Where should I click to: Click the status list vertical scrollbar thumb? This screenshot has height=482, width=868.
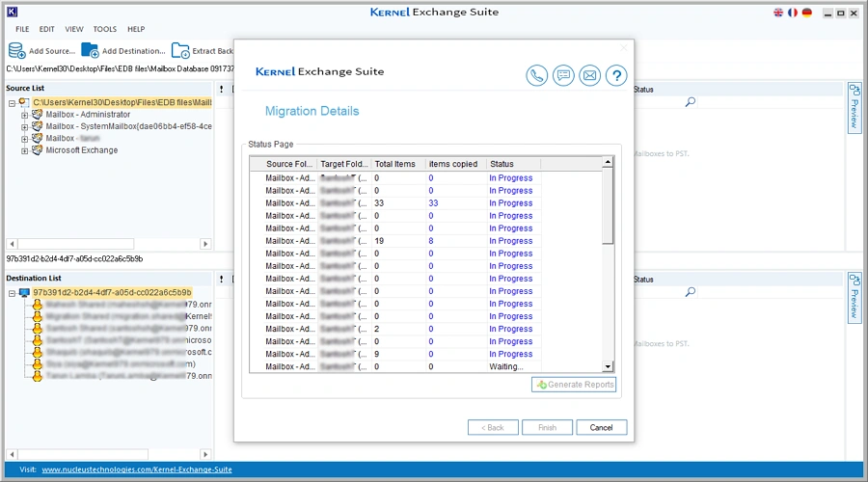[608, 207]
